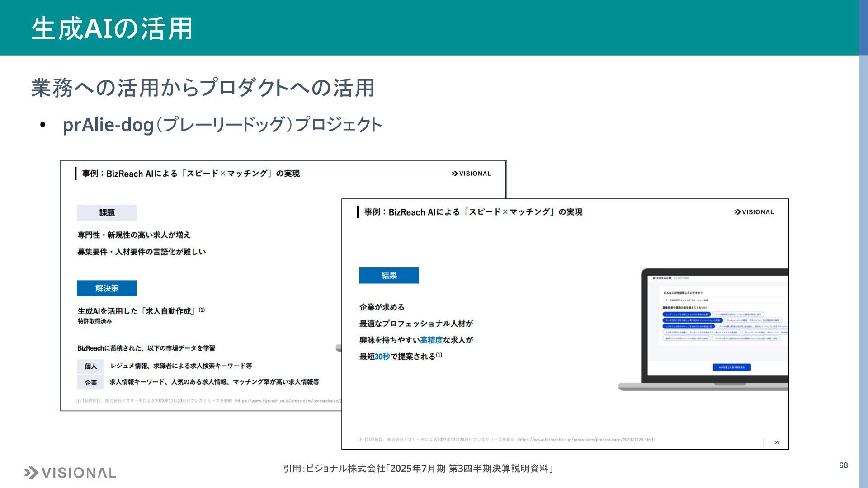Viewport: 868px width, 488px height.
Task: Click the text 生成AIを活用した「求人自動作成」
Action: click(x=138, y=311)
